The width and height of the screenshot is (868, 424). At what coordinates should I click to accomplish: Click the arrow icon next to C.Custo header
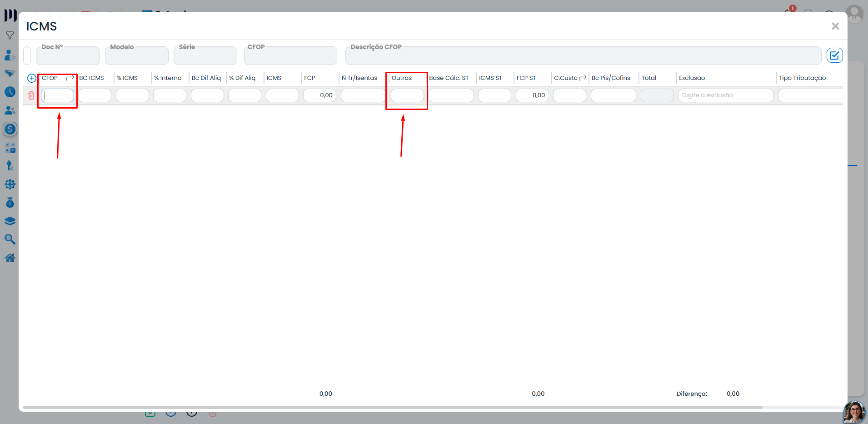[x=583, y=78]
